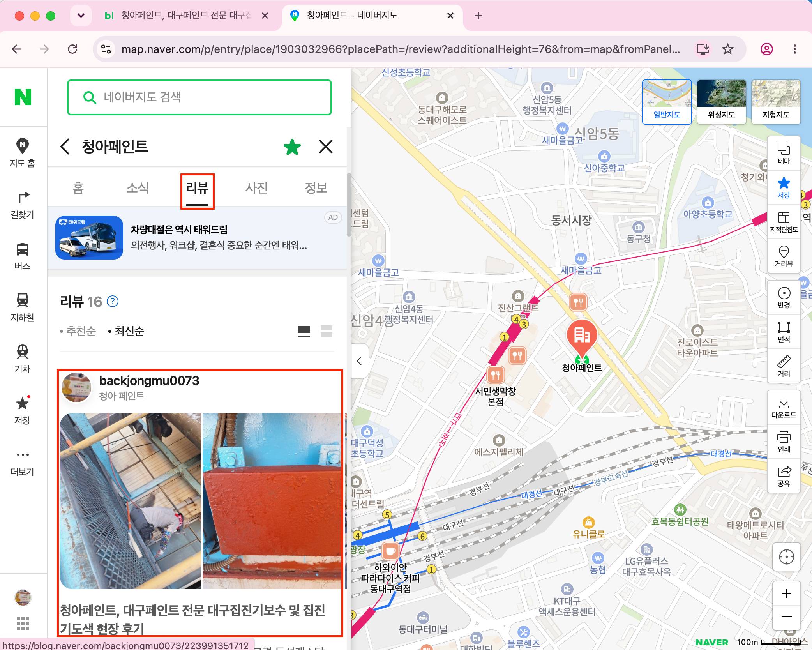Switch reviews to large card view

coord(304,331)
